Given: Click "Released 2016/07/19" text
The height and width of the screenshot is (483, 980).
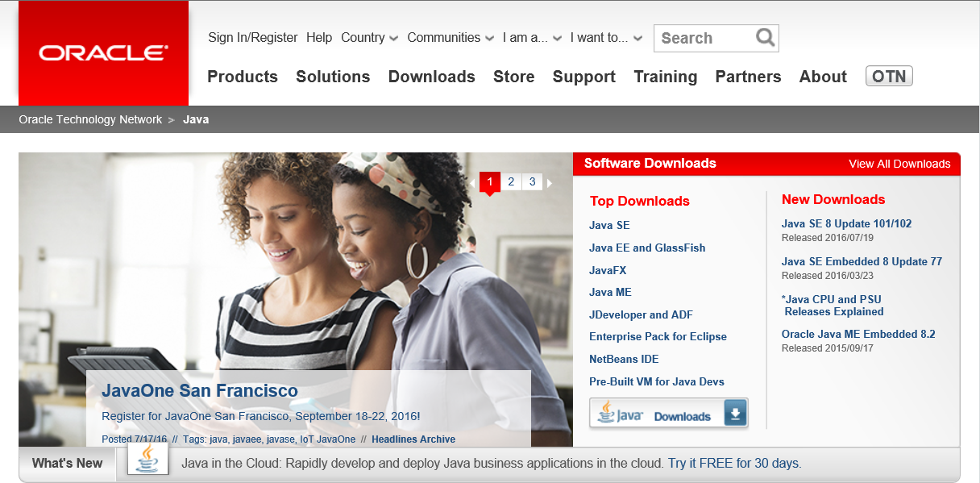Looking at the screenshot, I should click(x=828, y=238).
